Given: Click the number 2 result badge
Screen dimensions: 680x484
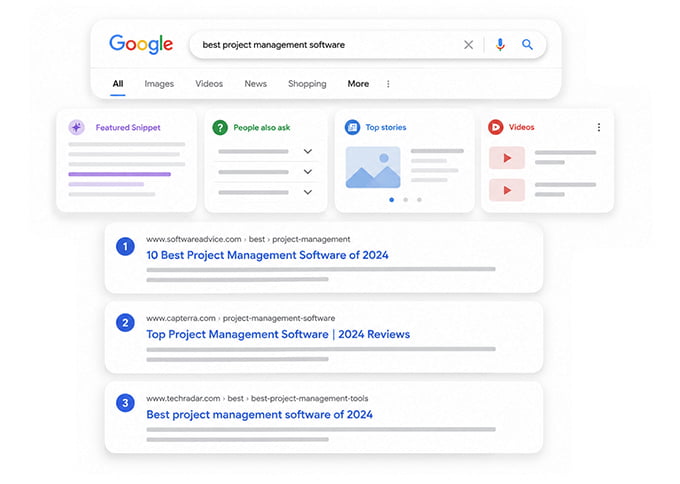Looking at the screenshot, I should coord(125,323).
